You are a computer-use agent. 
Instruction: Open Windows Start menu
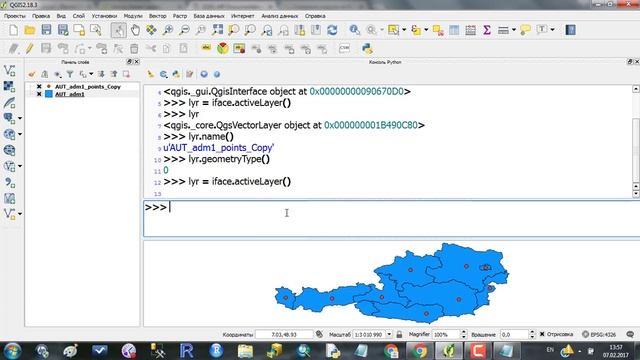pos(12,351)
